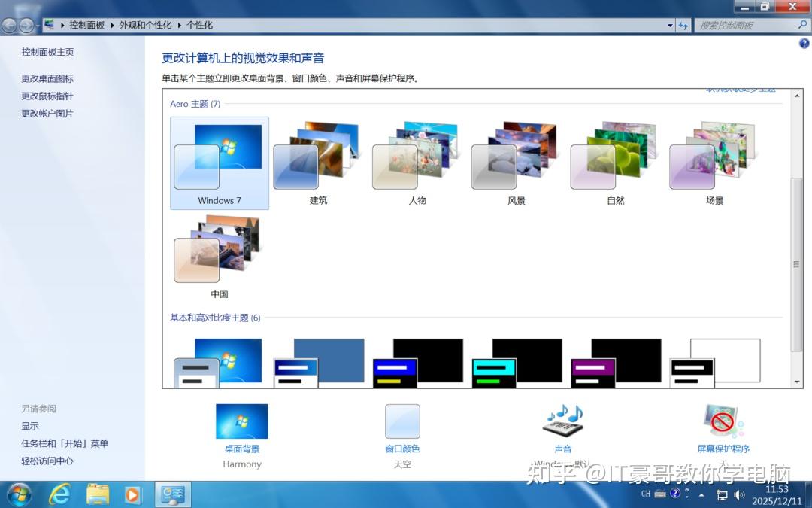Select the high contrast white theme
This screenshot has width=812, height=508.
(x=715, y=362)
